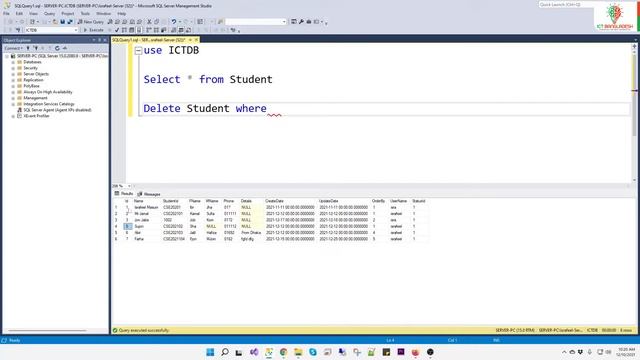Screen dimensions: 640x360
Task: Select the SQL Server Agent node
Action: (x=57, y=110)
